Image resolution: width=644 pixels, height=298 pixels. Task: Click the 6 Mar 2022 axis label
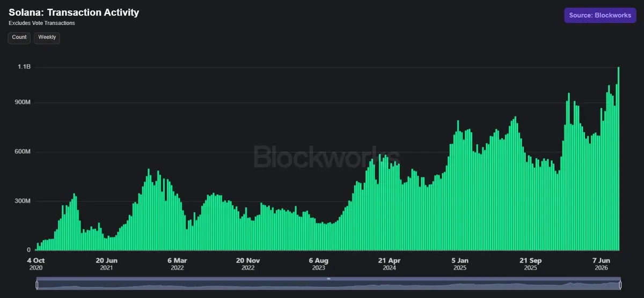point(177,264)
